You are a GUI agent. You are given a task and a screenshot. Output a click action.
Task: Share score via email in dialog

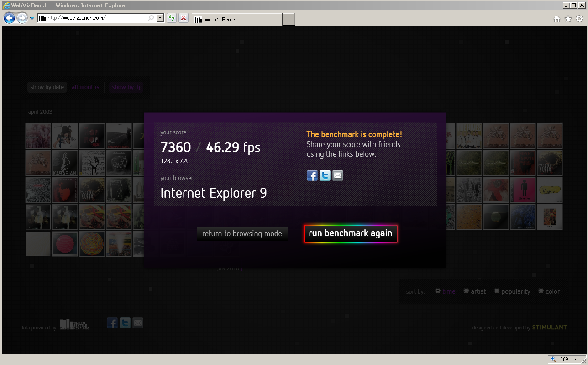pyautogui.click(x=338, y=175)
